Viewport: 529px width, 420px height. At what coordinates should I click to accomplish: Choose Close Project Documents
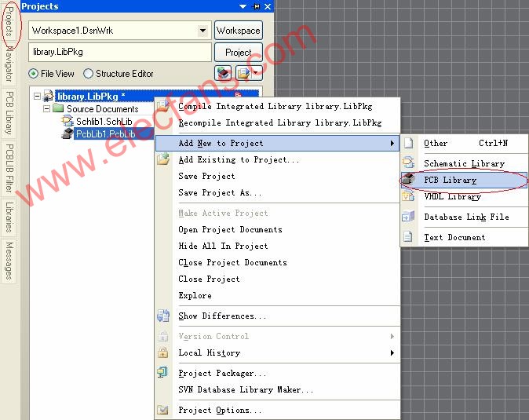click(x=277, y=262)
